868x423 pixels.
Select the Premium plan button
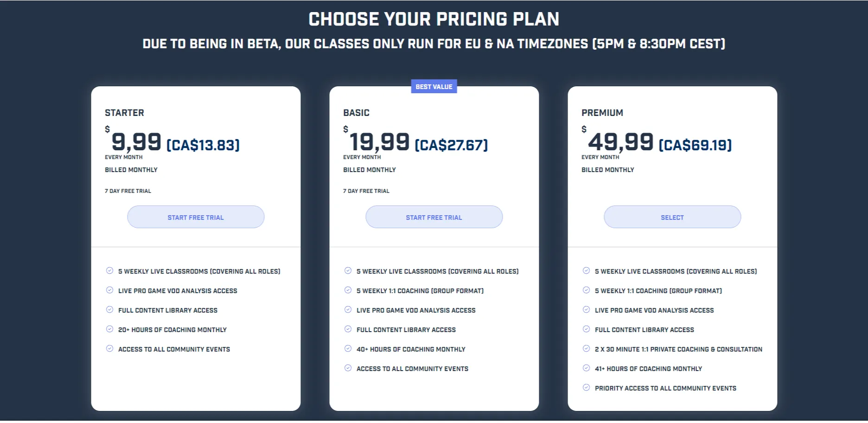(x=672, y=217)
